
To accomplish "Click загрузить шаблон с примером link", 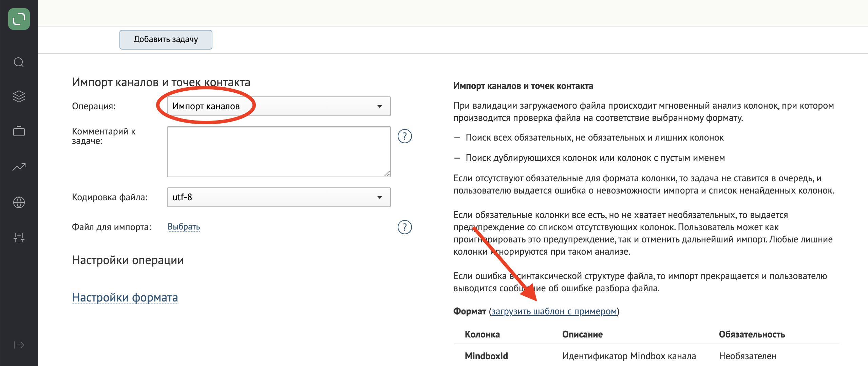I will pyautogui.click(x=554, y=311).
